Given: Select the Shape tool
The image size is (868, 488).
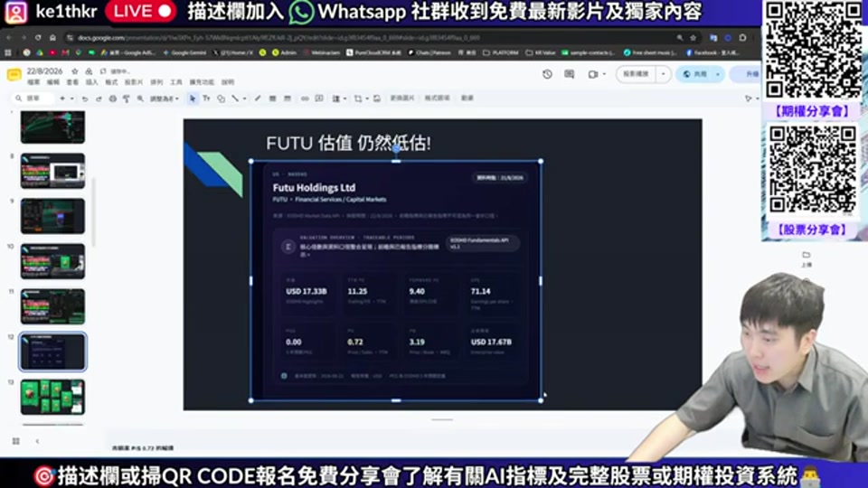Looking at the screenshot, I should pos(221,99).
